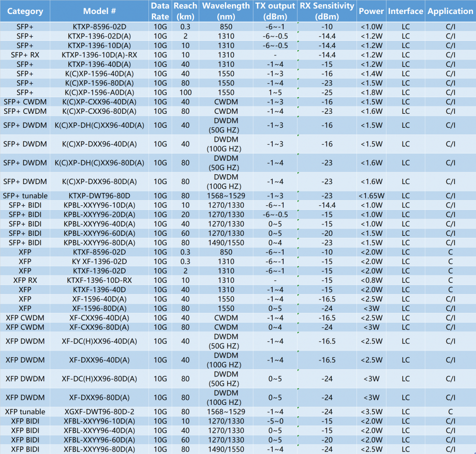
Task: Select the RX sensitivity value -25 cell
Action: pos(326,92)
